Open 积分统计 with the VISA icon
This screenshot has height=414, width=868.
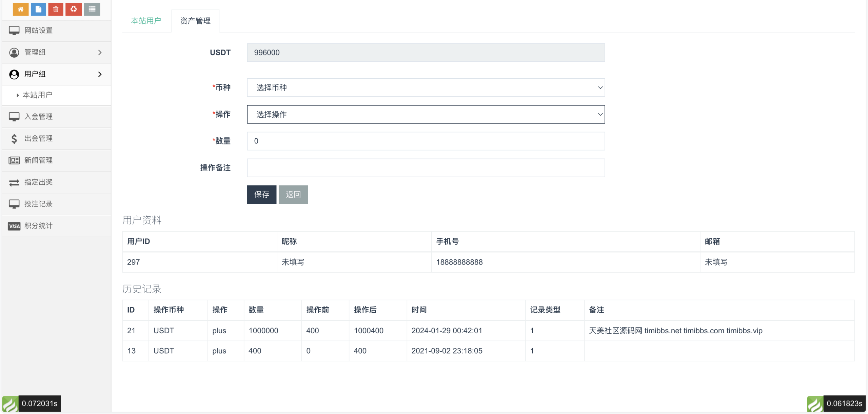point(38,226)
